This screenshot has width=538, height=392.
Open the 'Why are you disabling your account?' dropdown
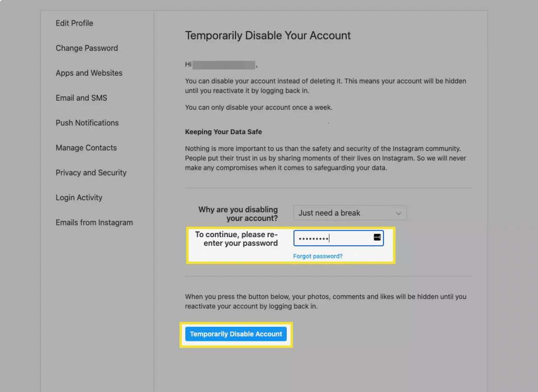tap(350, 213)
